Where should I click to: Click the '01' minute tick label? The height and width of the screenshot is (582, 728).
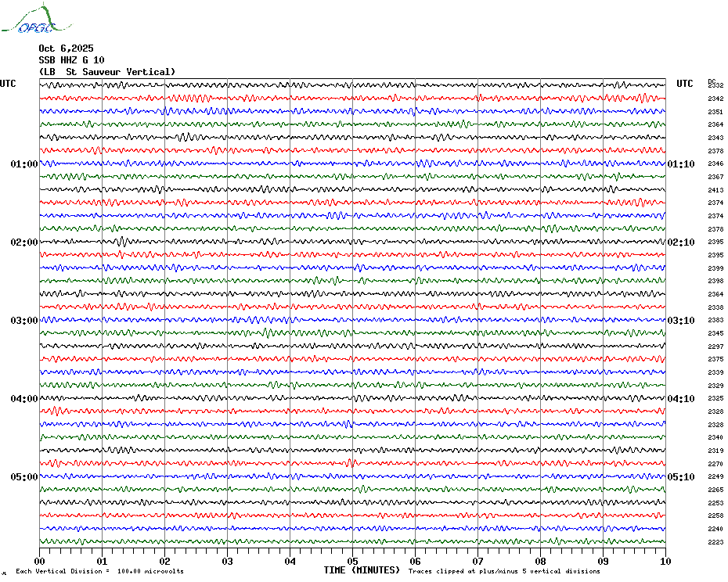(102, 562)
